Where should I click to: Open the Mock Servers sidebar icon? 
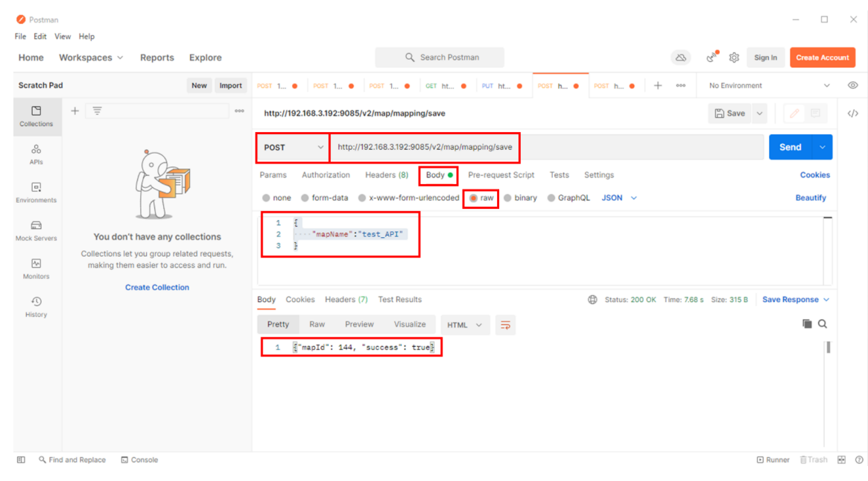[37, 230]
